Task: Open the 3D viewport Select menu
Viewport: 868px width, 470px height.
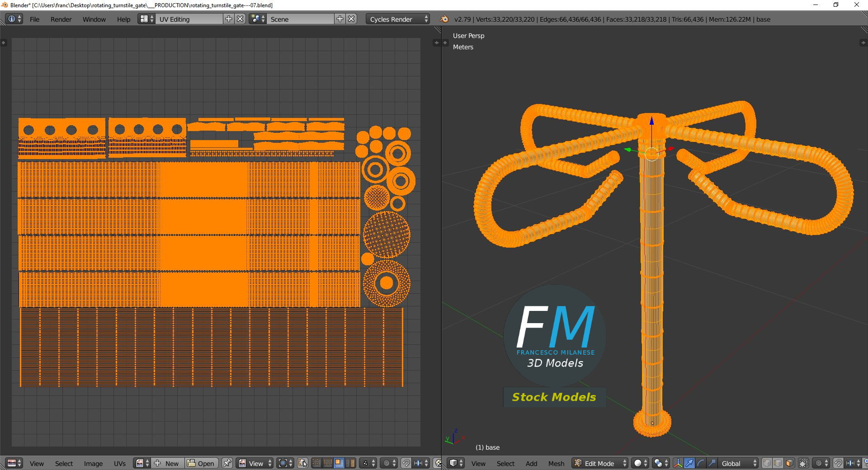Action: click(x=505, y=463)
